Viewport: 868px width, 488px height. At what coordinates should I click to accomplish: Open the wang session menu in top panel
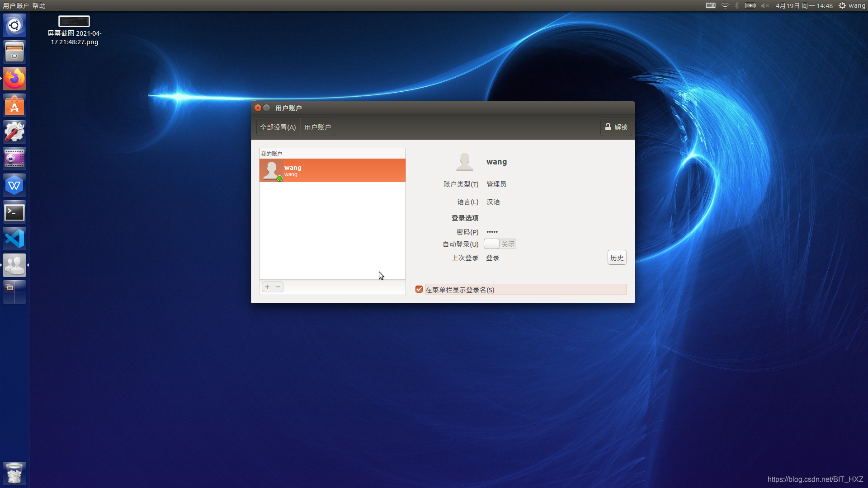[852, 5]
